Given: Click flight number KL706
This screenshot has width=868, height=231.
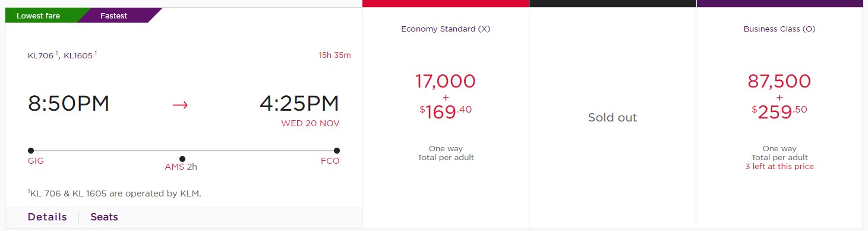Looking at the screenshot, I should point(41,56).
